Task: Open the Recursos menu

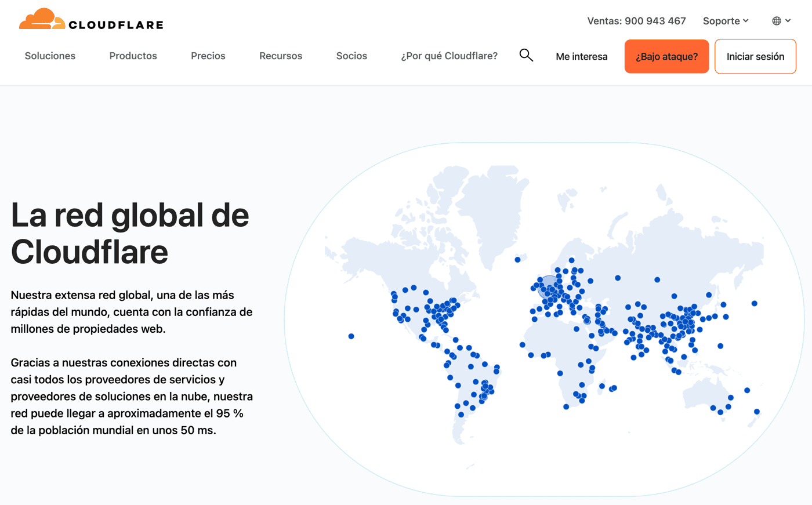Action: (281, 56)
